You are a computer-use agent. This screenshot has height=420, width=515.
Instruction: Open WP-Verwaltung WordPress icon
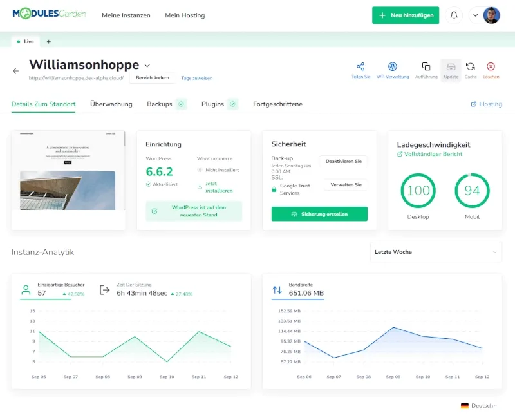point(393,66)
